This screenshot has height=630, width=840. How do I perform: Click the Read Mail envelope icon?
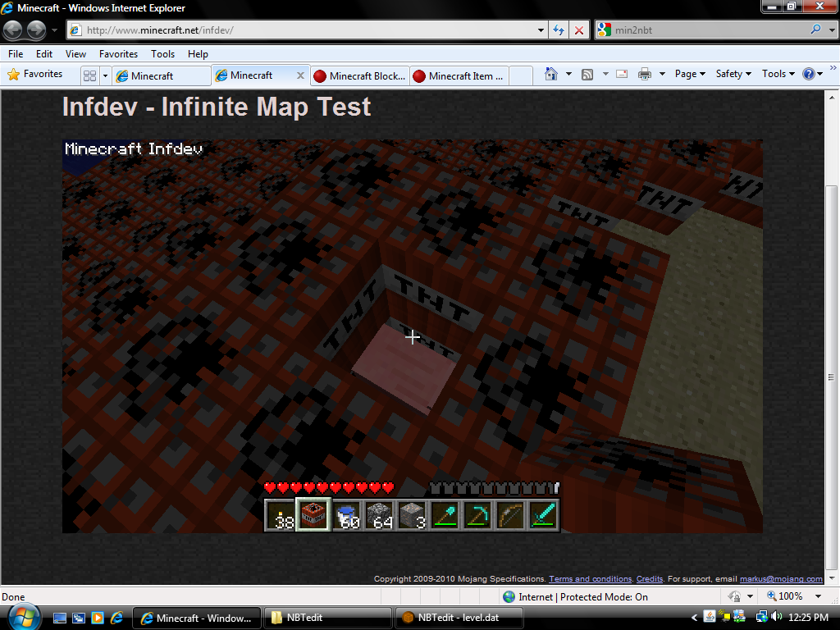(x=622, y=75)
